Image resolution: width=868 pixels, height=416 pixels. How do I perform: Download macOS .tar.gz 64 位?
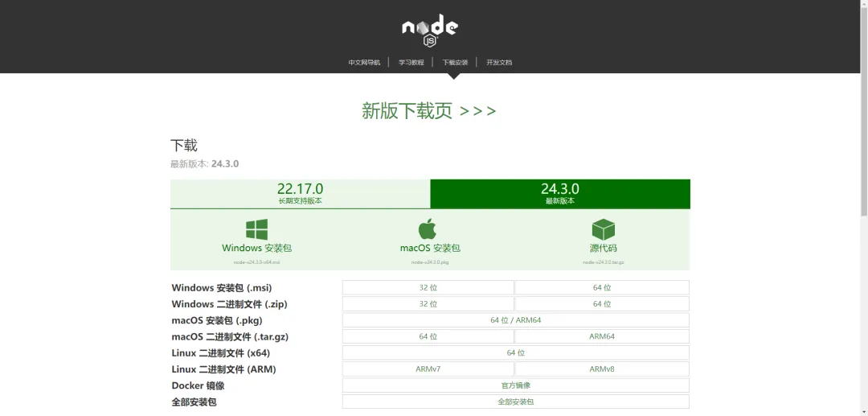[x=428, y=336]
